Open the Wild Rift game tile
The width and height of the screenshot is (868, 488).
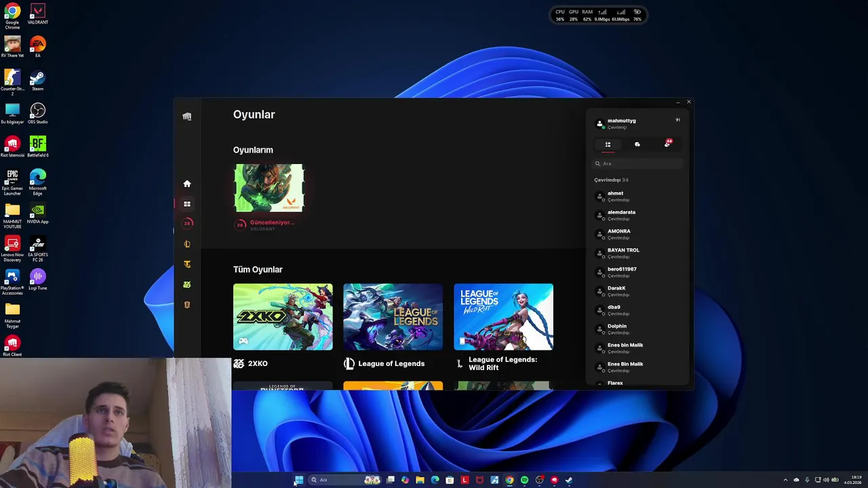click(x=503, y=317)
